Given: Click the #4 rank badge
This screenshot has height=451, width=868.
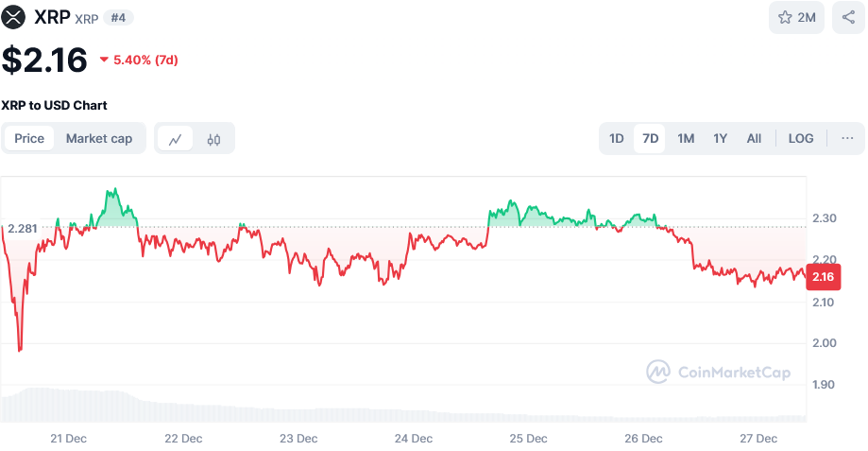Looking at the screenshot, I should click(118, 17).
